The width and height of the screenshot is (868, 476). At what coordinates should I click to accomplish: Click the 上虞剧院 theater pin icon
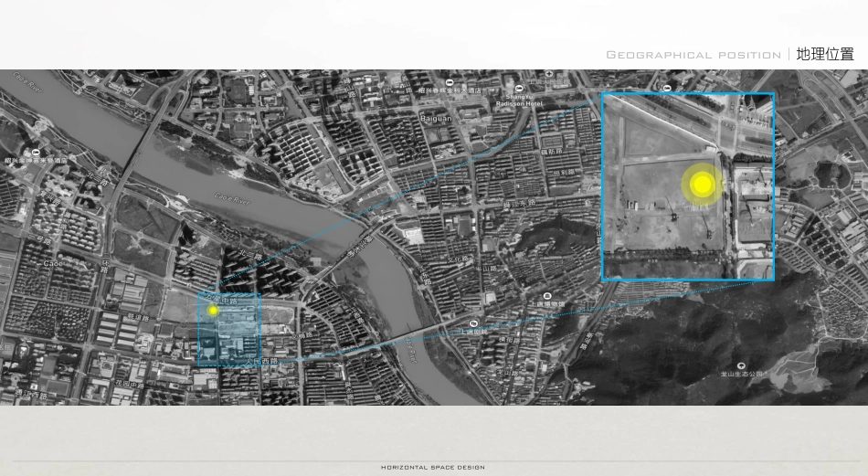473,323
